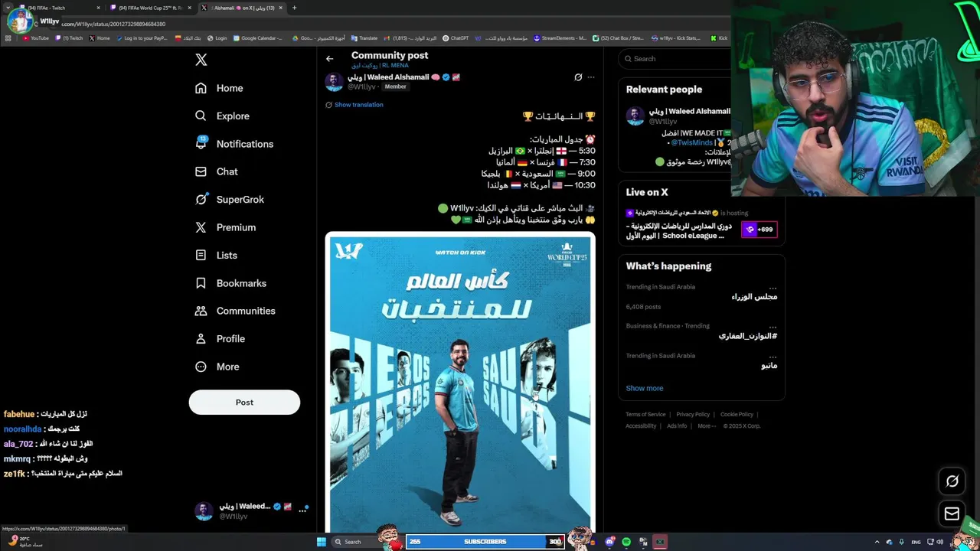Open Terms of Service footer link
Viewport: 980px width, 551px height.
pos(645,415)
